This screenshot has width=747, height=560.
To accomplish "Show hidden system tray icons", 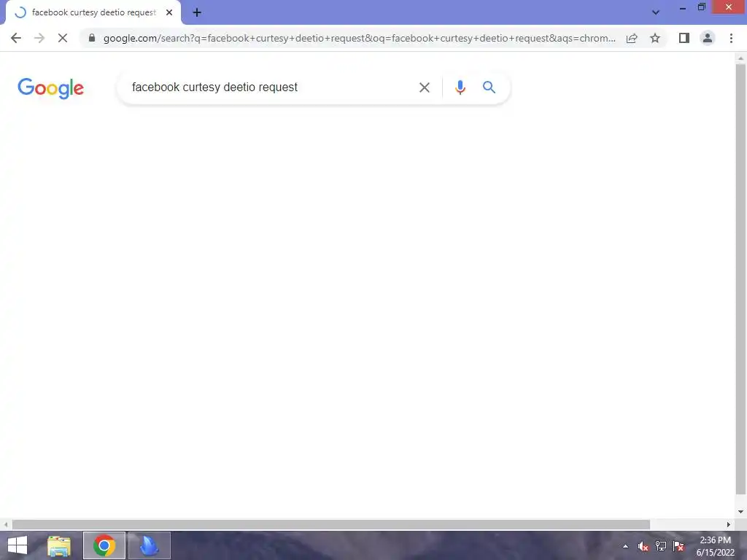I will point(625,546).
